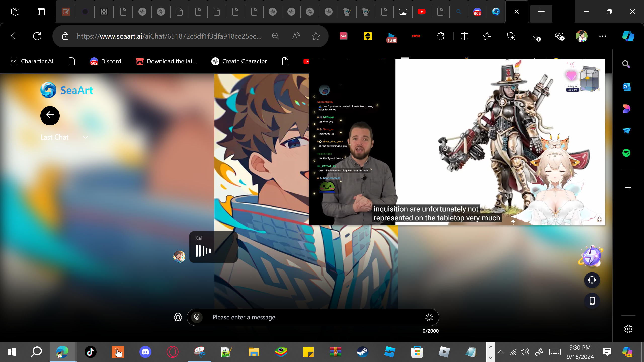The image size is (644, 362).
Task: Open the 'Download the lat...' bookmark
Action: (x=166, y=61)
